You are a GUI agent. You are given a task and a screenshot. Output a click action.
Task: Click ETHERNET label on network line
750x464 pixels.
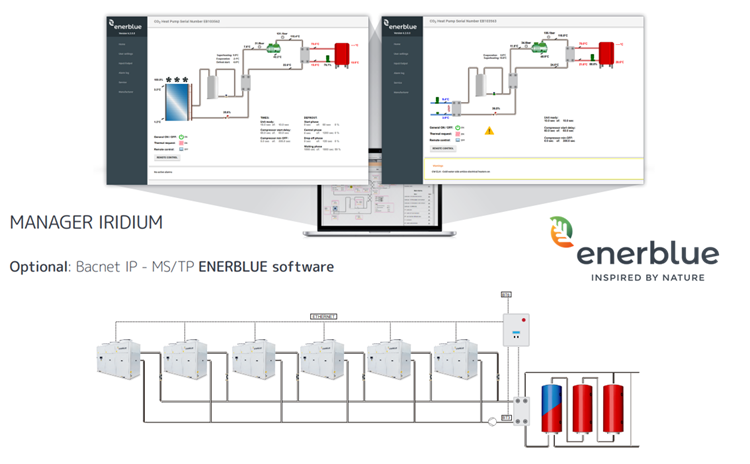[x=323, y=317]
